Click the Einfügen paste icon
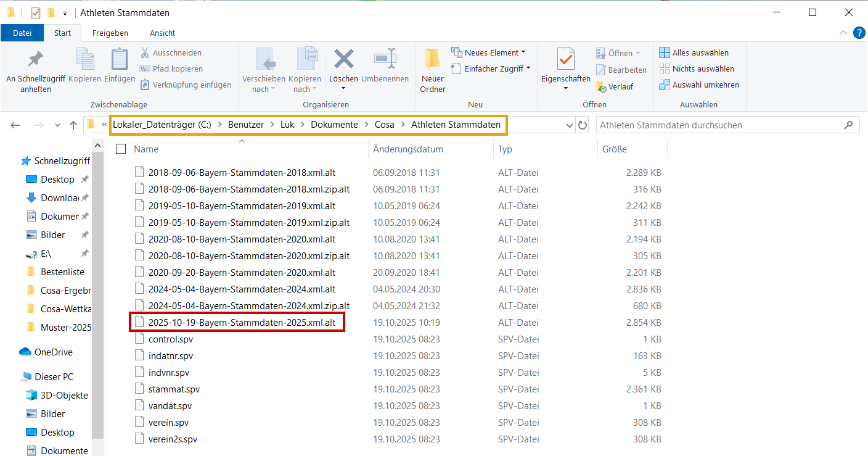The image size is (868, 456). (x=120, y=60)
